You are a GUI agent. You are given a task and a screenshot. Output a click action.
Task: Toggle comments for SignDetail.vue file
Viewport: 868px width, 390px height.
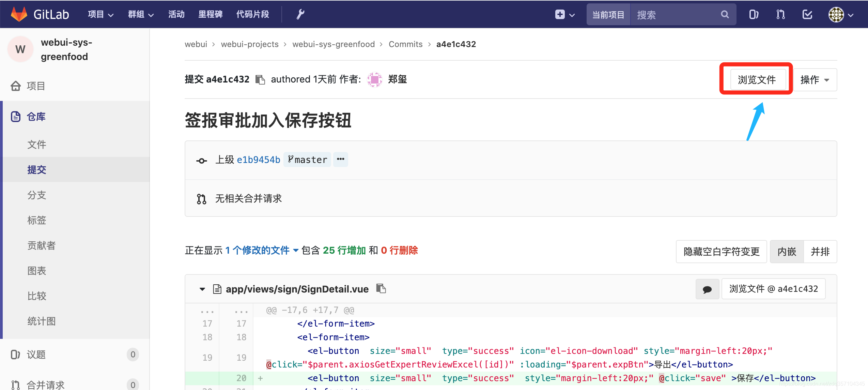click(x=707, y=289)
